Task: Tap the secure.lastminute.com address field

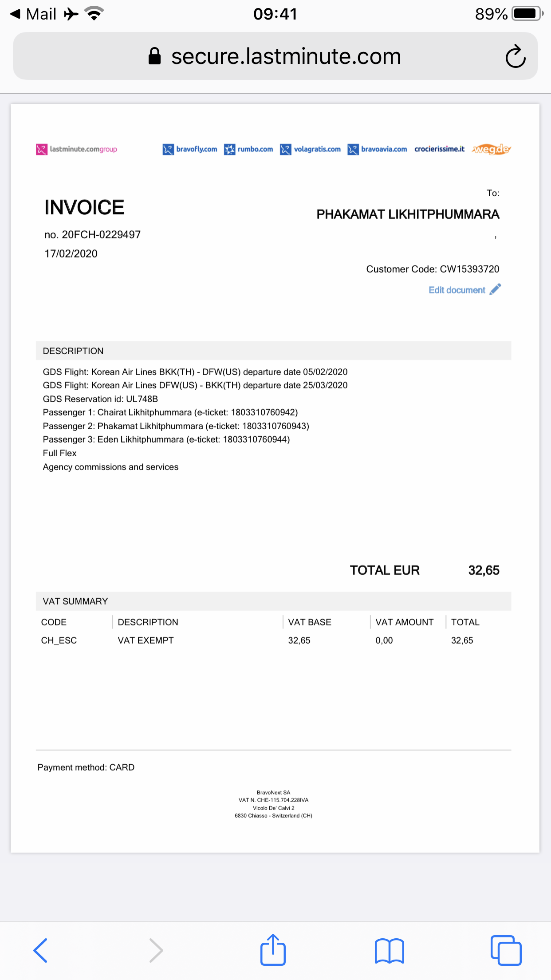Action: (286, 56)
